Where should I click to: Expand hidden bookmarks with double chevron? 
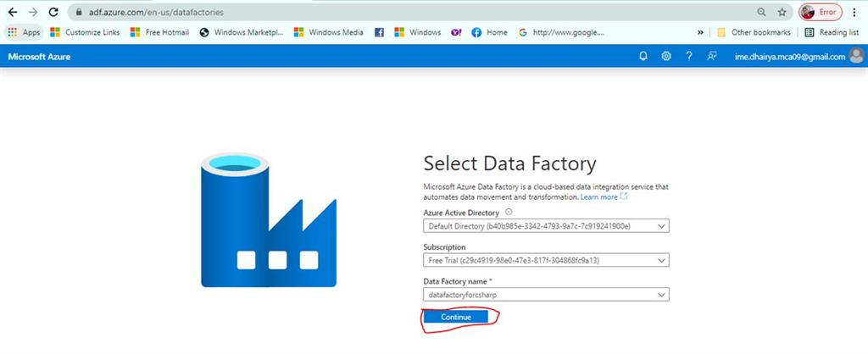coord(701,32)
